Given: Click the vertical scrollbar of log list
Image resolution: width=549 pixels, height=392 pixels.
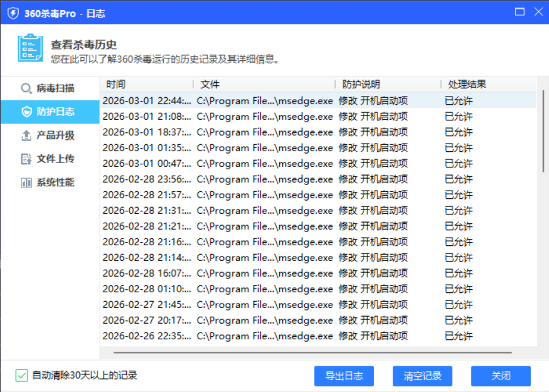Looking at the screenshot, I should tap(543, 132).
